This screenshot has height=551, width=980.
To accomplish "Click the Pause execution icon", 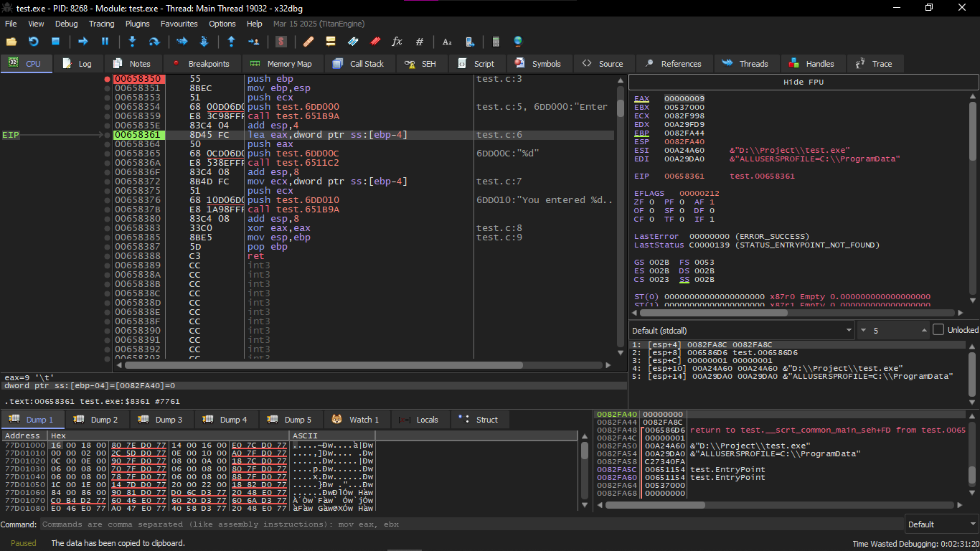I will (x=105, y=42).
